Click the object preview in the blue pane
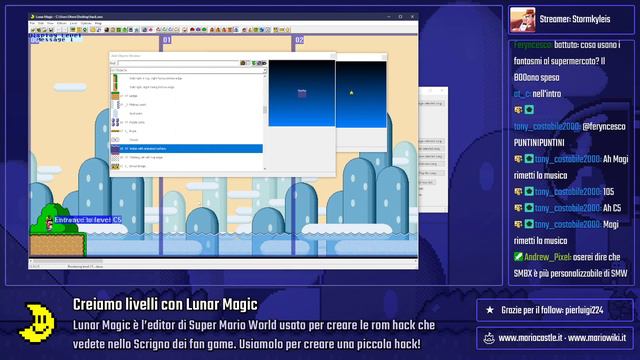 [x=302, y=93]
